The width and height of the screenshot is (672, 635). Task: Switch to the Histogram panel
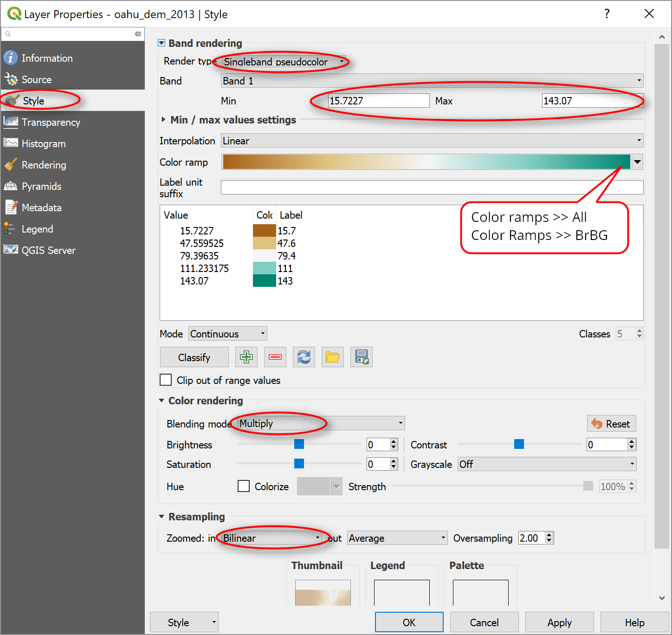coord(44,143)
